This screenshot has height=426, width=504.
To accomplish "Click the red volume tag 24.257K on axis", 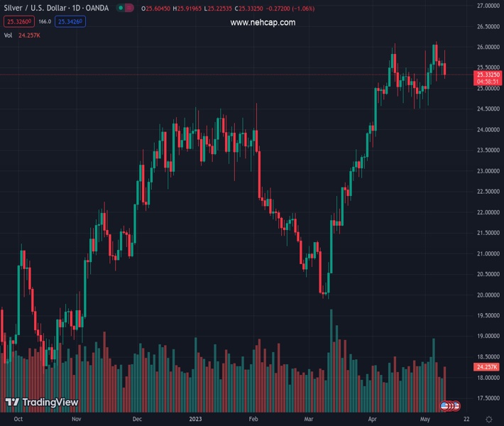I will coord(486,367).
